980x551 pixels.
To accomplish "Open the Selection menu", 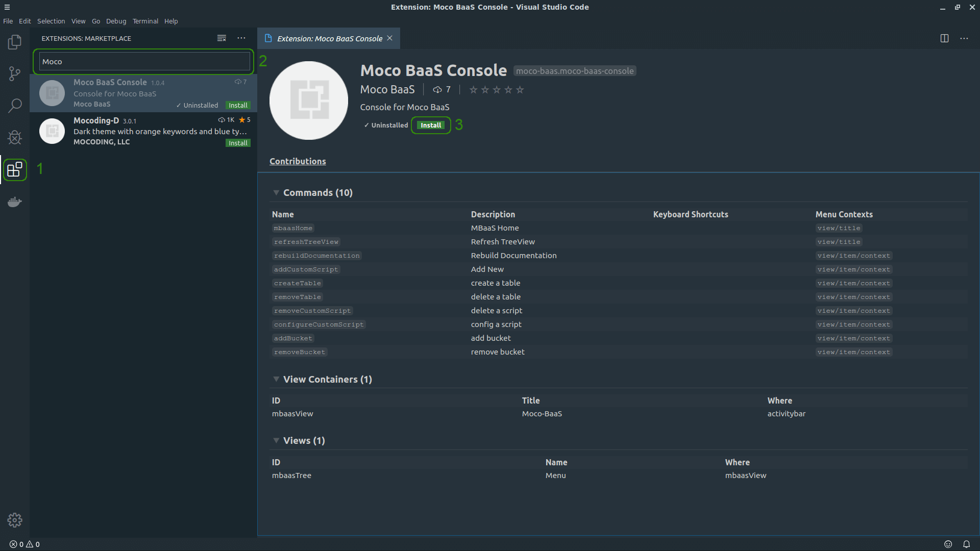I will tap(51, 21).
